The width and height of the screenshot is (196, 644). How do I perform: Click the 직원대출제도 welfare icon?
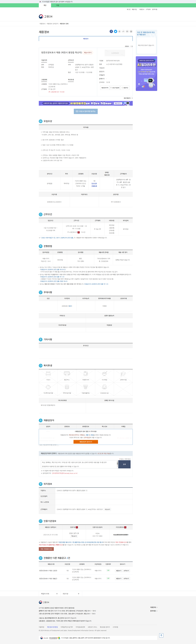(x=86, y=389)
